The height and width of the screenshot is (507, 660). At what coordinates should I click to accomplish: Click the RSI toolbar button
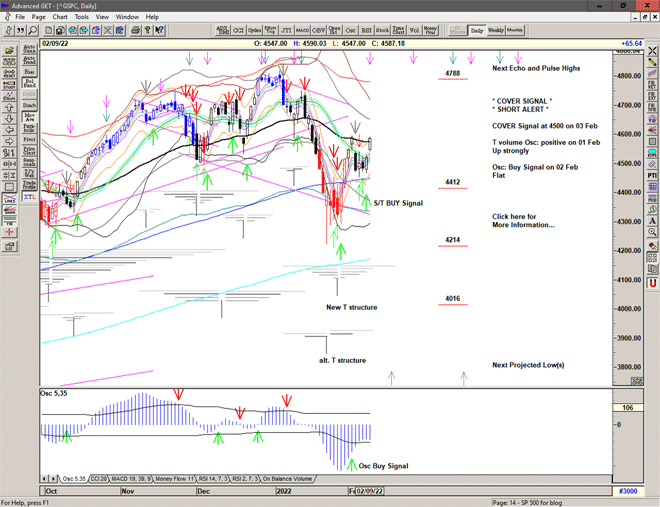click(365, 31)
